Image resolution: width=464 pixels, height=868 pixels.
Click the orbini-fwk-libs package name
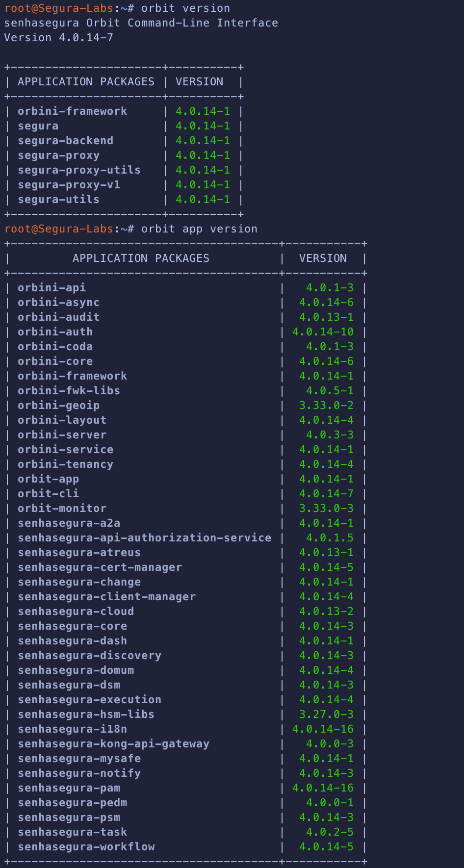pyautogui.click(x=69, y=391)
